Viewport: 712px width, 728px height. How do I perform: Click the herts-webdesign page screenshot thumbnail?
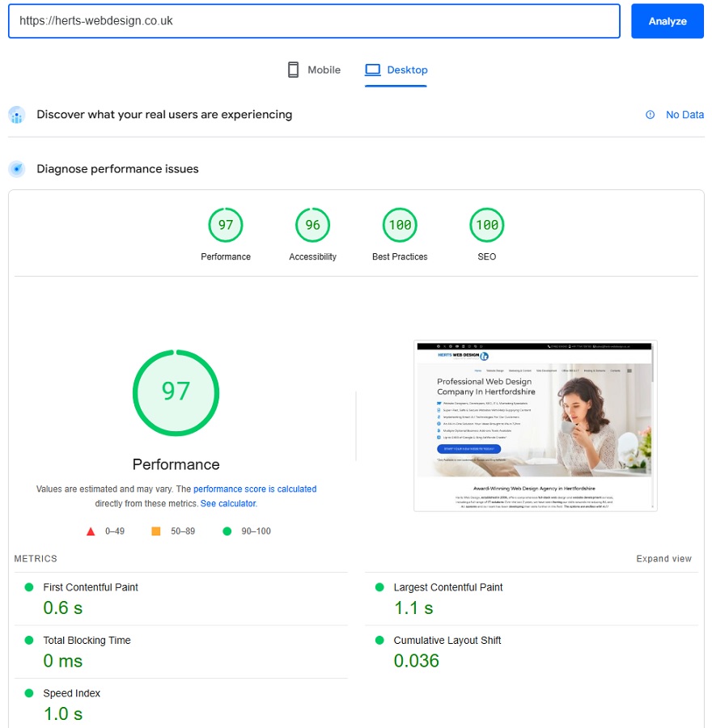pos(536,425)
